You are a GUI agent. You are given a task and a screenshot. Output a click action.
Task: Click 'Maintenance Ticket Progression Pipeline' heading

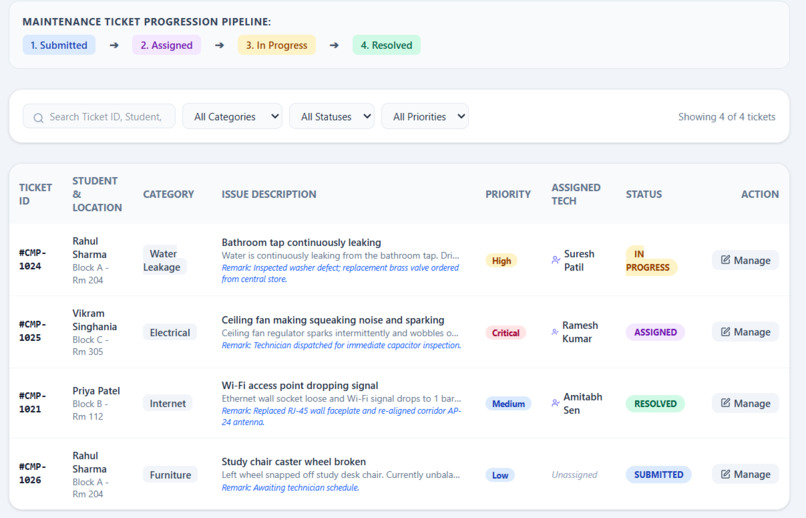[146, 22]
